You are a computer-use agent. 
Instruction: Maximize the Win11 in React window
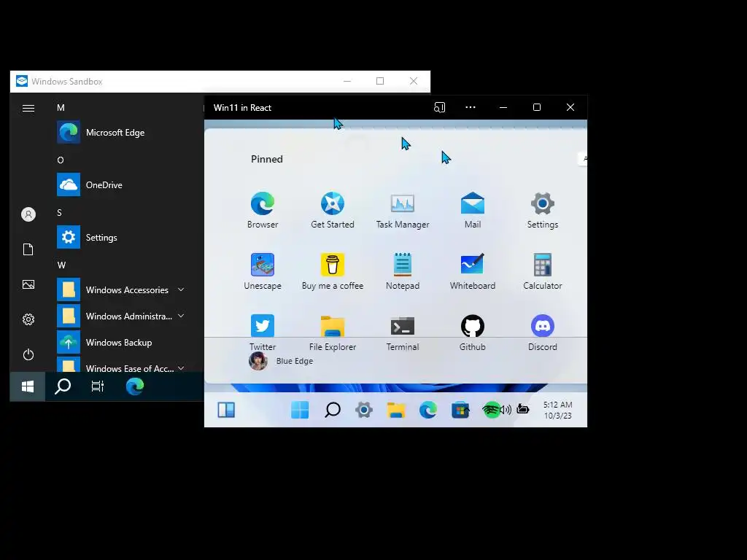click(x=537, y=108)
